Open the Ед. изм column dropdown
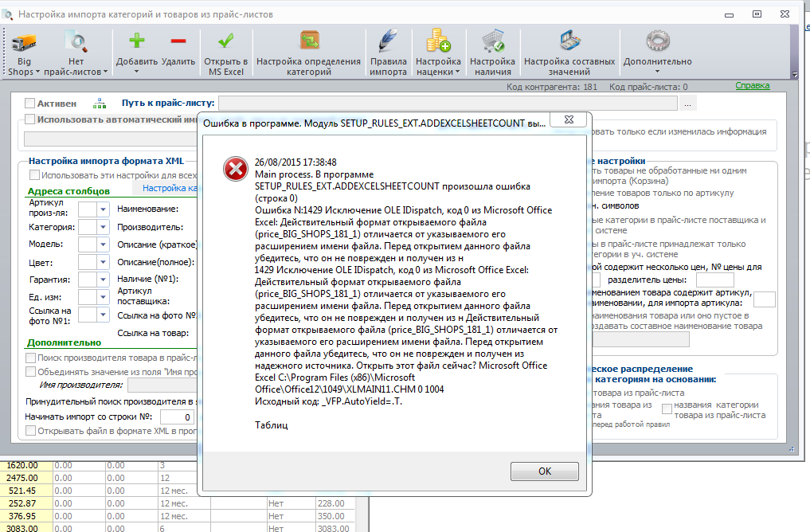 (x=103, y=297)
